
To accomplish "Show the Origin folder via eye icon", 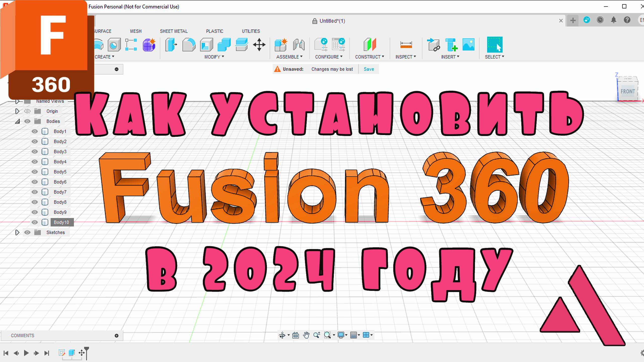I will coord(27,111).
